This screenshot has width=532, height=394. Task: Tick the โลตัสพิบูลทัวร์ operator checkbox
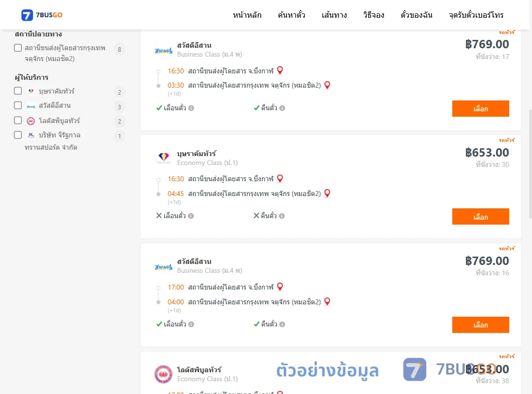click(x=18, y=121)
